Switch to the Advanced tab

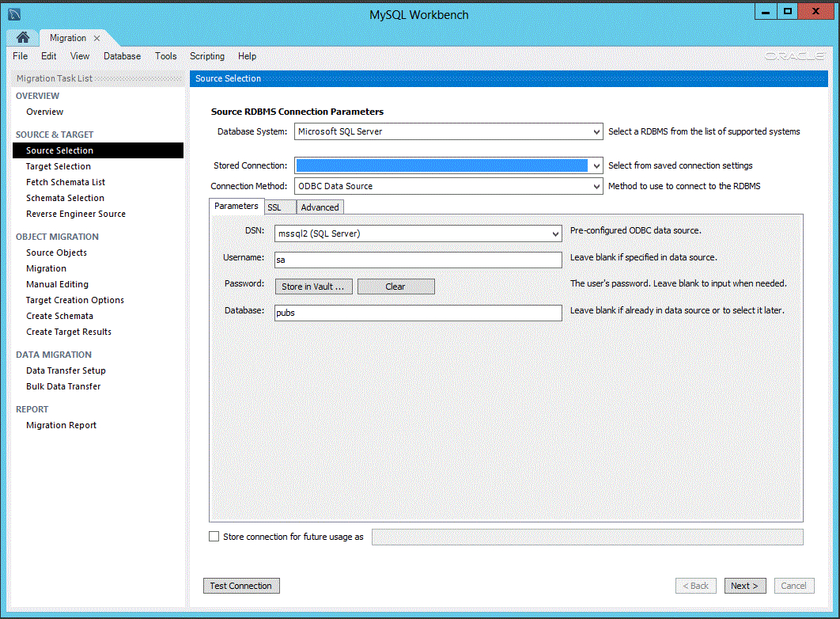(x=320, y=207)
